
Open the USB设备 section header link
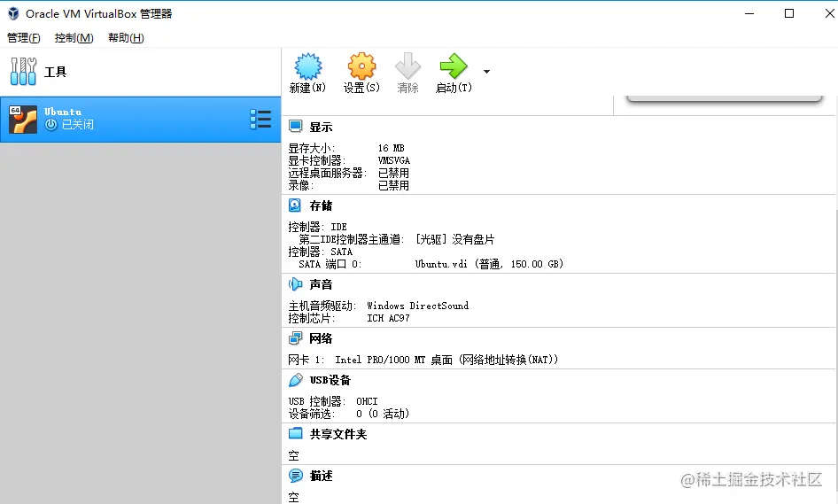point(330,380)
